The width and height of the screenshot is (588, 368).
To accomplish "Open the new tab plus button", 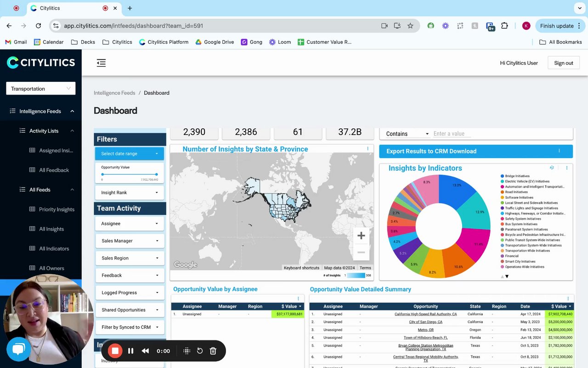I will tap(130, 8).
